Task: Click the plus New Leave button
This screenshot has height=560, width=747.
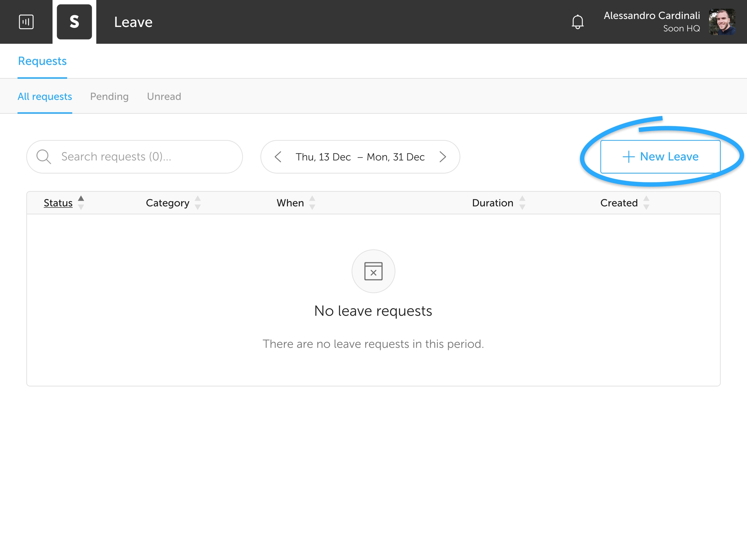Action: 660,157
